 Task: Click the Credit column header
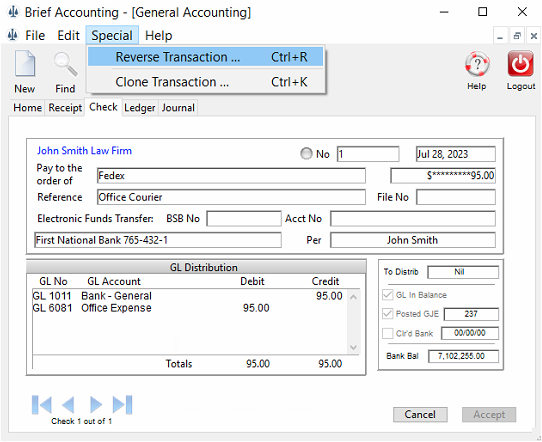tap(325, 281)
